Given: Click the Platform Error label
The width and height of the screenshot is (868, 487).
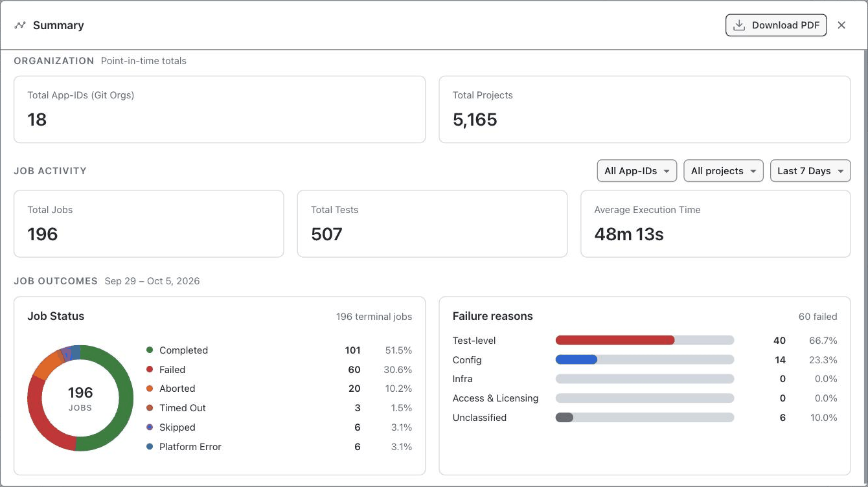Looking at the screenshot, I should pos(190,447).
